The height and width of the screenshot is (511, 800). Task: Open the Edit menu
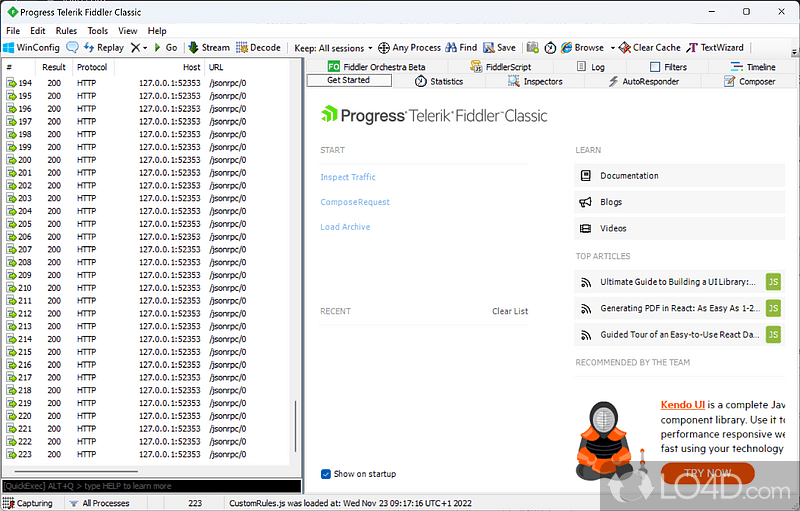click(38, 31)
